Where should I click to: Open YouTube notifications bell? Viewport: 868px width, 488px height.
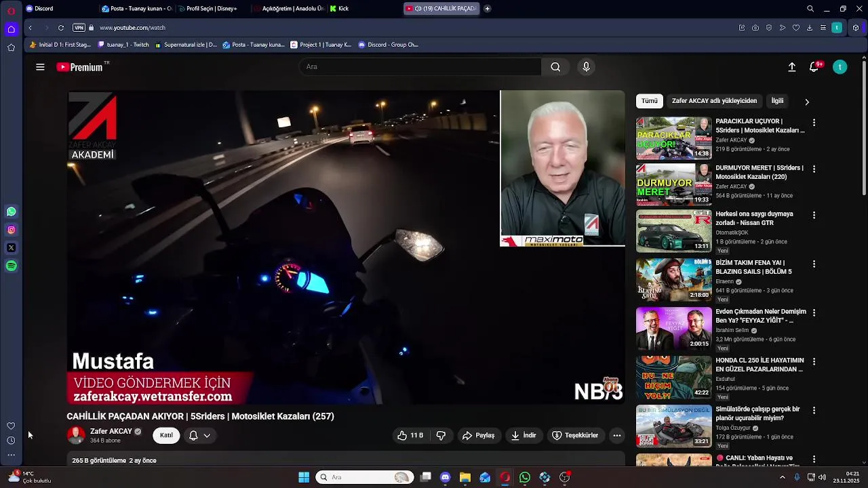point(814,67)
